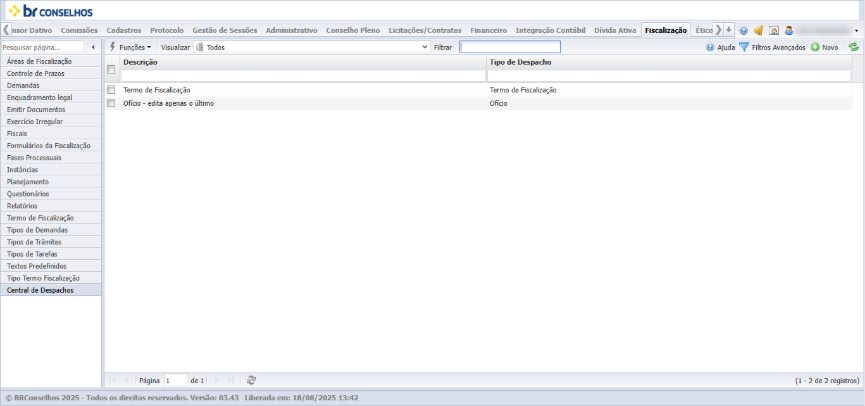Open Controle de Prazos in sidebar
The width and height of the screenshot is (865, 406).
coord(51,73)
